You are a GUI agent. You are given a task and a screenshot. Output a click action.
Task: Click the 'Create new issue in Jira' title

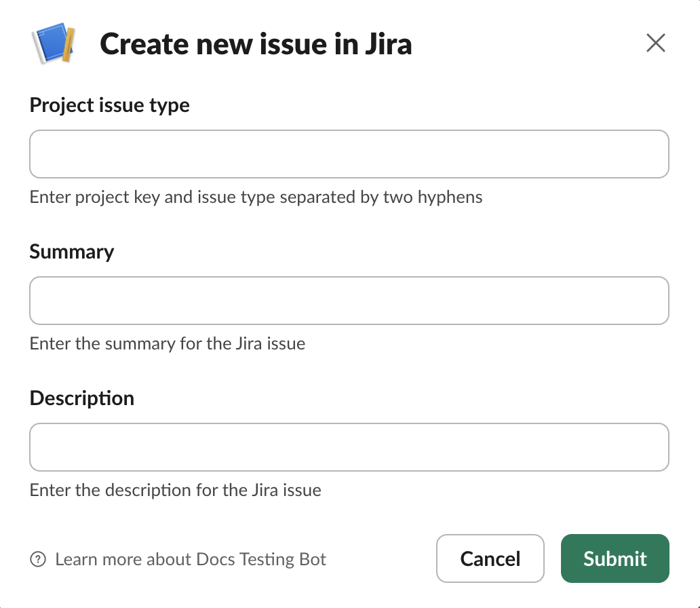click(x=256, y=45)
